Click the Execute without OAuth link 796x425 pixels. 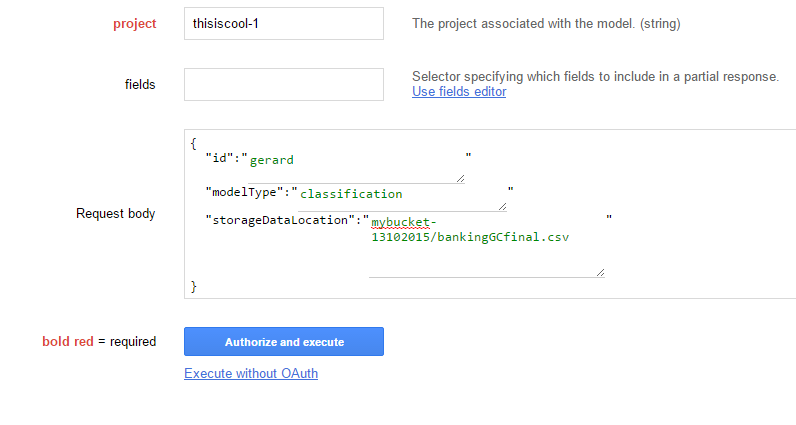[x=251, y=373]
